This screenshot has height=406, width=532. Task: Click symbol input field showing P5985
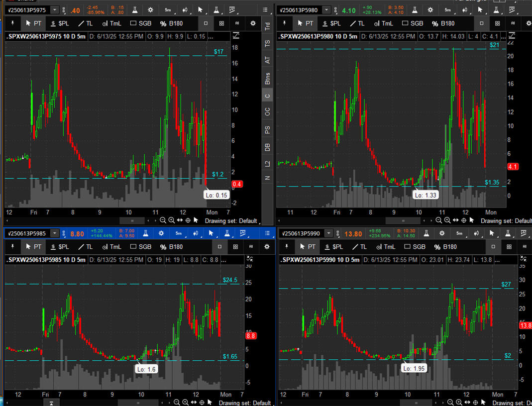pyautogui.click(x=28, y=233)
